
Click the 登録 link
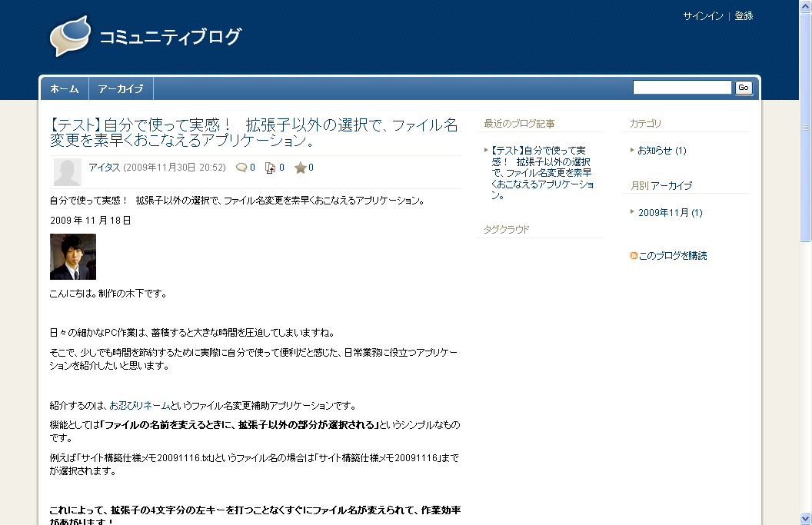coord(744,16)
